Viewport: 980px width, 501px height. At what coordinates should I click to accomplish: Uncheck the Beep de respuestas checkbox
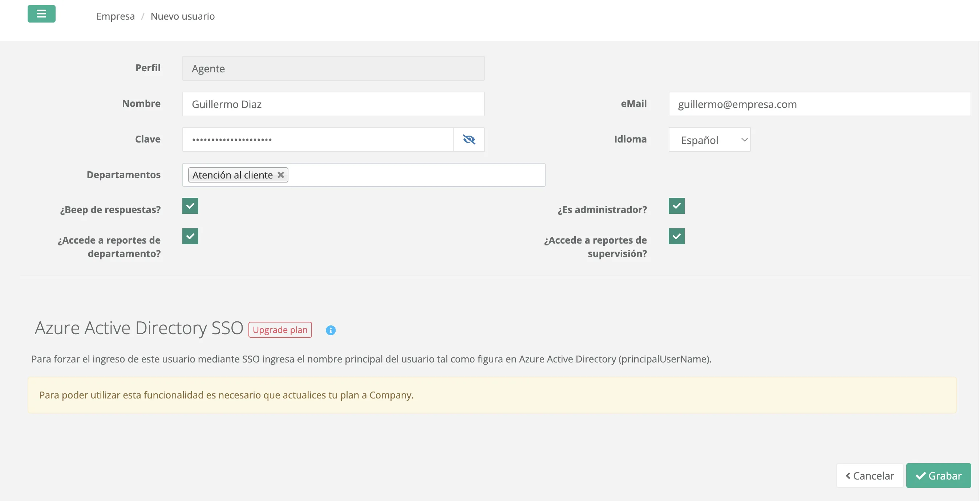190,205
